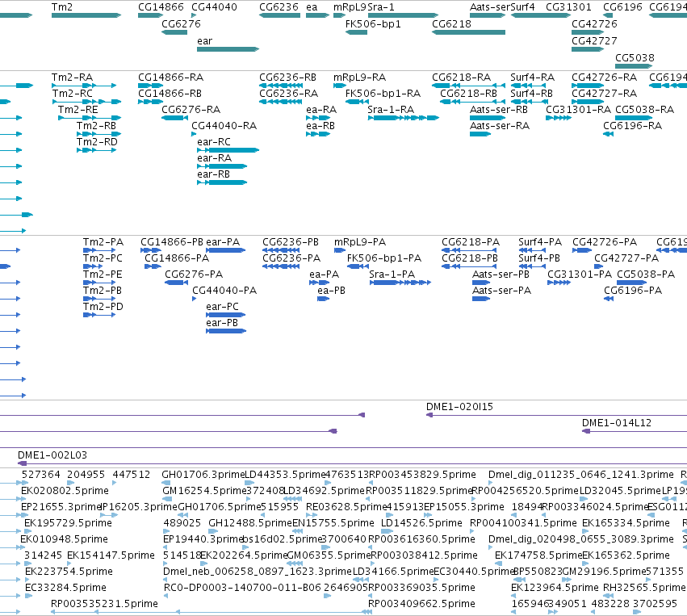This screenshot has width=687, height=616.
Task: Select the Aats-ser-RB transcript label
Action: pos(499,110)
